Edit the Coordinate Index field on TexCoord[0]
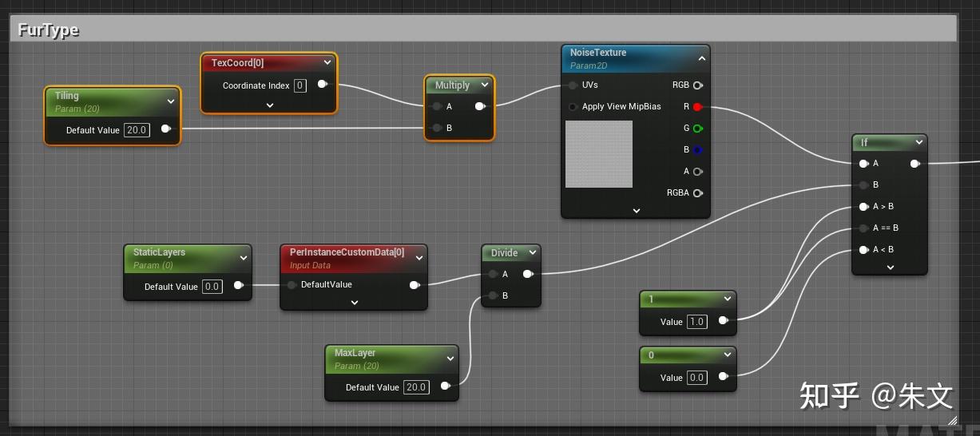980x436 pixels. click(x=300, y=85)
